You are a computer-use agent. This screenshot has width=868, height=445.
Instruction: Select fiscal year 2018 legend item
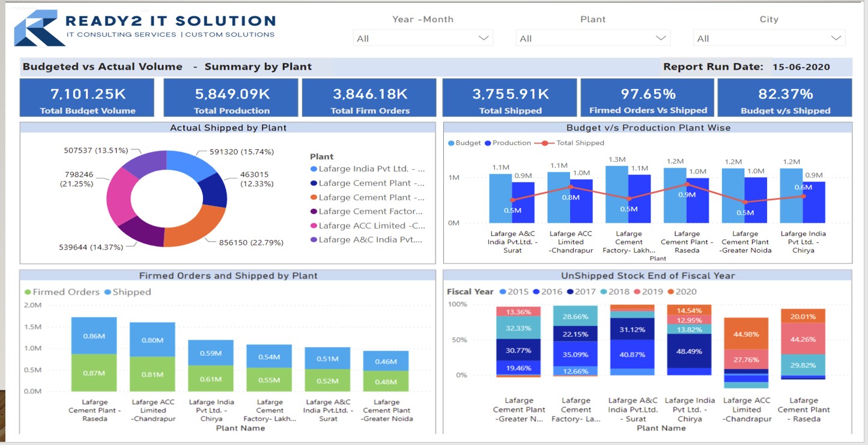[615, 292]
